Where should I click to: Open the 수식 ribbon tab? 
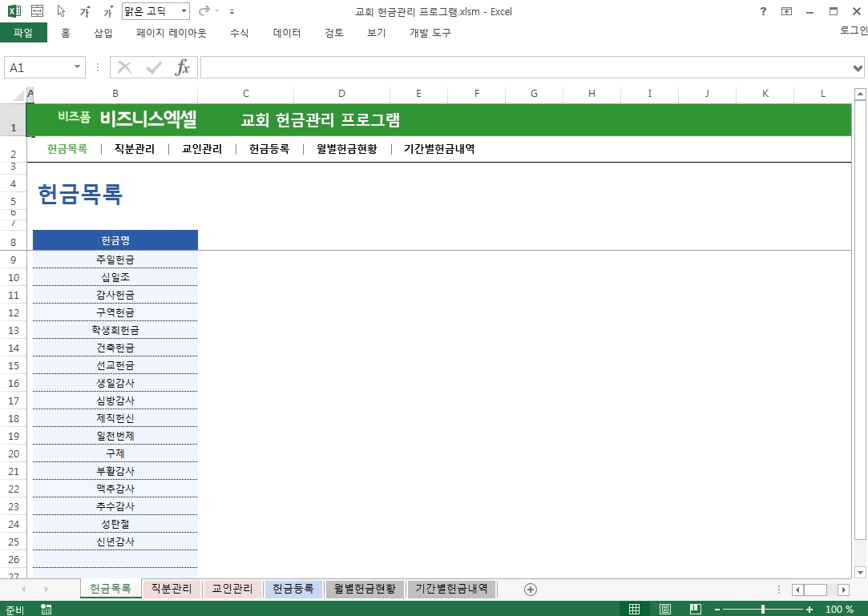point(239,33)
